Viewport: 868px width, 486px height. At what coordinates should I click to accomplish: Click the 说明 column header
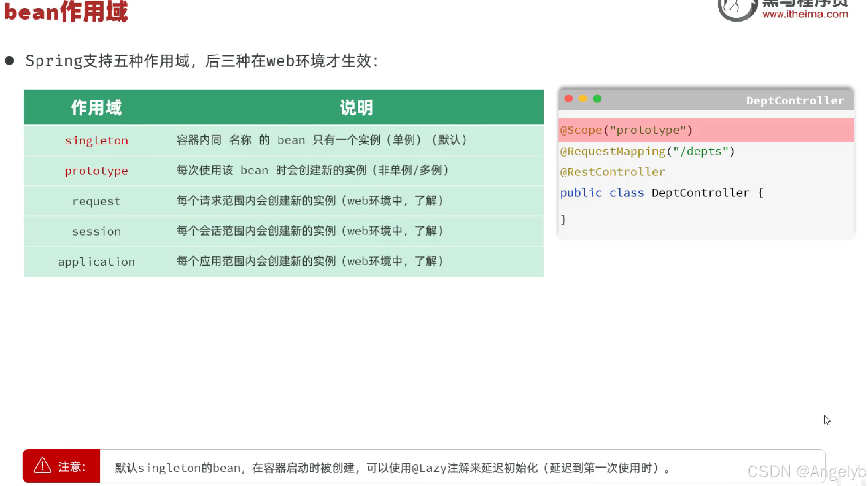pyautogui.click(x=356, y=108)
